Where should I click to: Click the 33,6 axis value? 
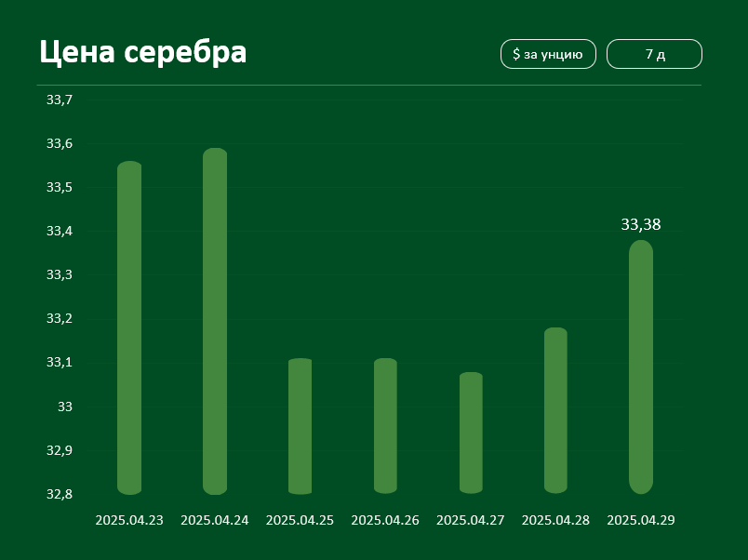(x=60, y=143)
